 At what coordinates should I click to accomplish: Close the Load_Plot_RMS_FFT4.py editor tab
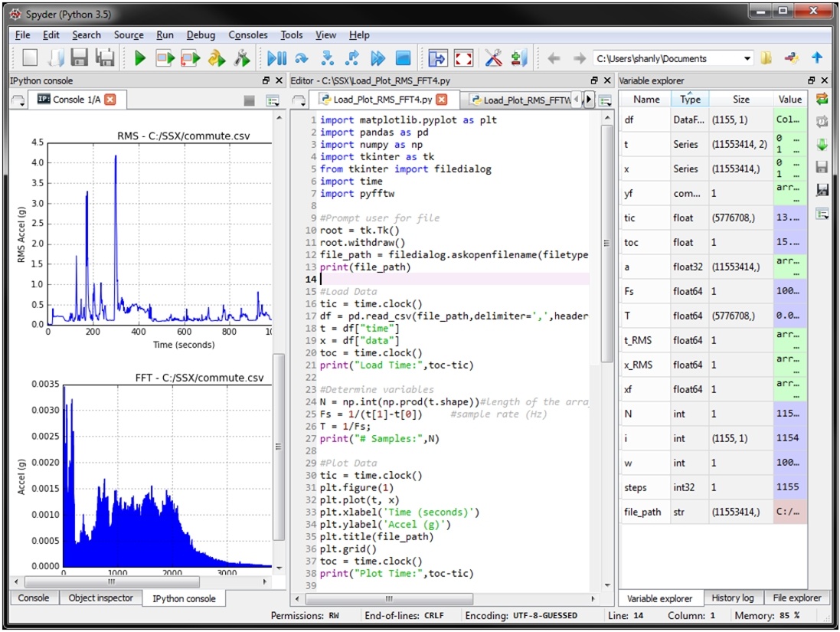click(x=442, y=99)
